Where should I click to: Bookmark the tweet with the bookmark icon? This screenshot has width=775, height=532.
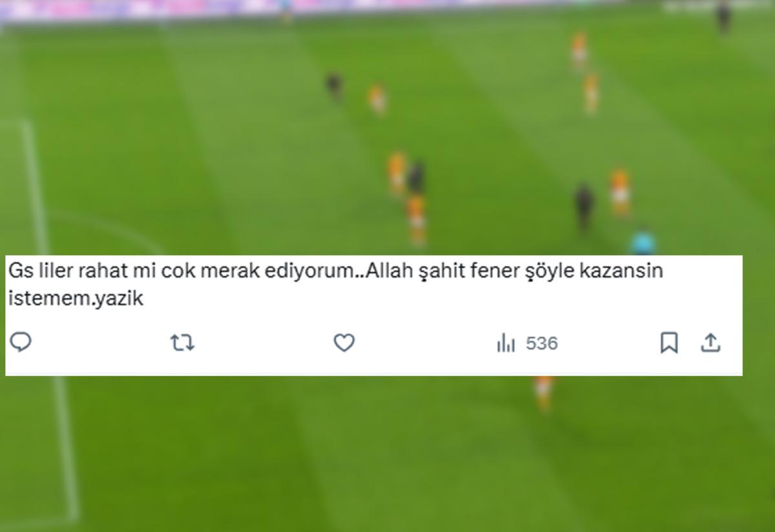coord(669,343)
